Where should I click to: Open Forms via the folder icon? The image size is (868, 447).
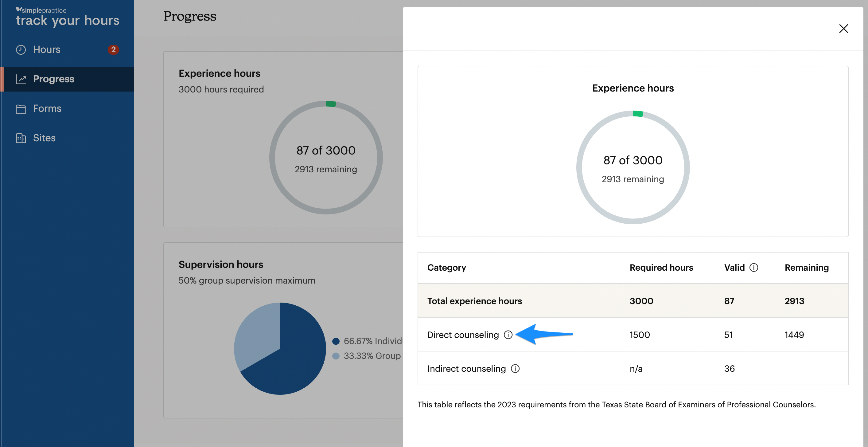(21, 108)
